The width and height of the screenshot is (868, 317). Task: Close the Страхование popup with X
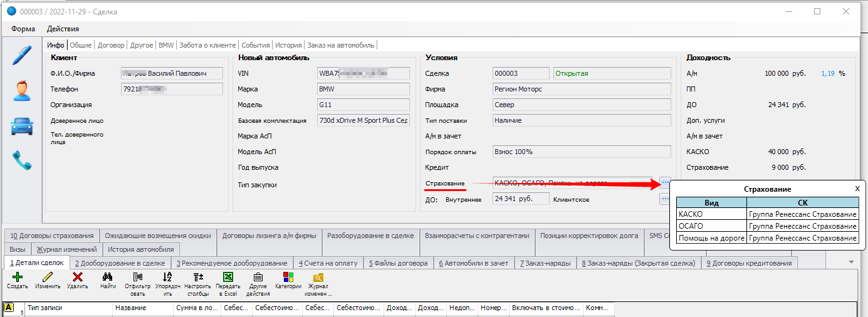pos(857,189)
